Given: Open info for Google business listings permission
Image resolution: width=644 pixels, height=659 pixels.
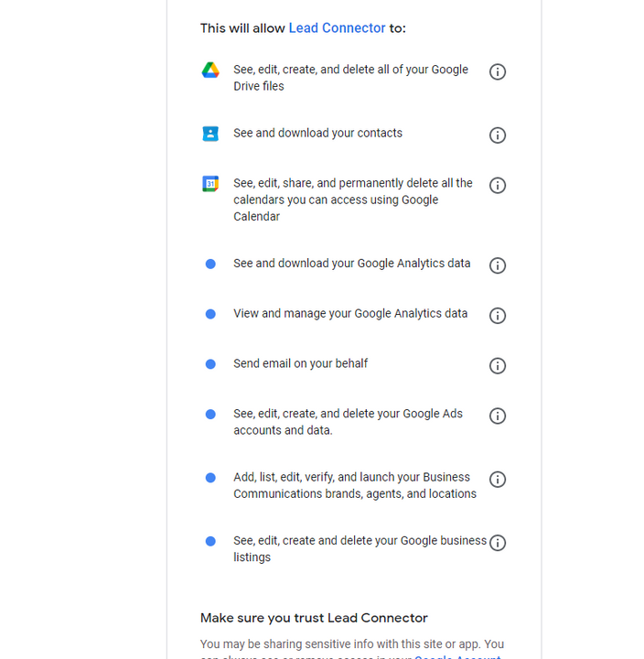Looking at the screenshot, I should coord(498,543).
